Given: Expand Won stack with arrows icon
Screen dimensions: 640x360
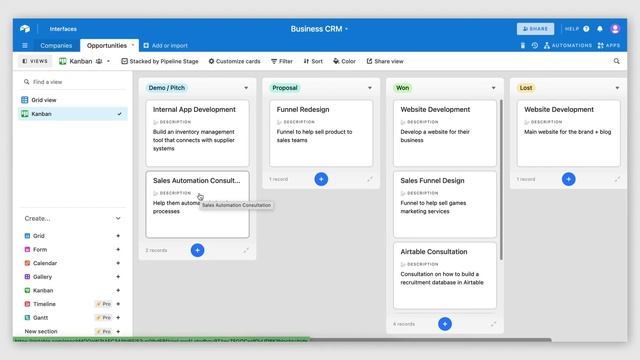Looking at the screenshot, I should pyautogui.click(x=493, y=324).
